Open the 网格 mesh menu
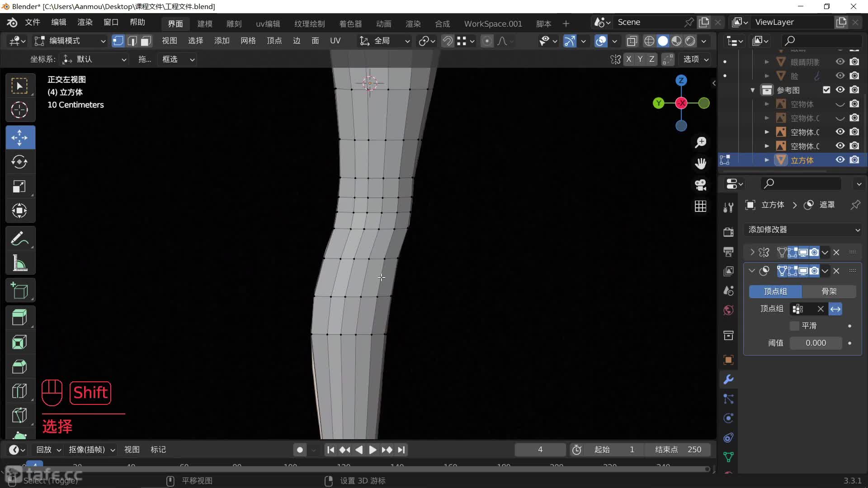Image resolution: width=868 pixels, height=488 pixels. click(248, 41)
